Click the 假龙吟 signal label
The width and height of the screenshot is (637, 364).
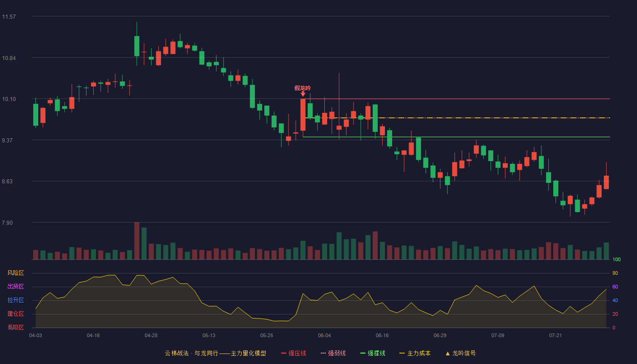click(x=303, y=88)
